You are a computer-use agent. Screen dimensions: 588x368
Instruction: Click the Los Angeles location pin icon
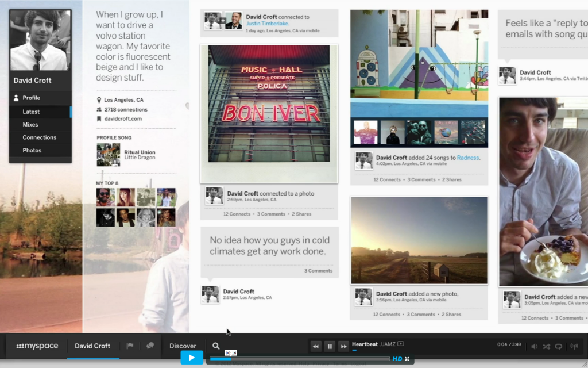99,100
